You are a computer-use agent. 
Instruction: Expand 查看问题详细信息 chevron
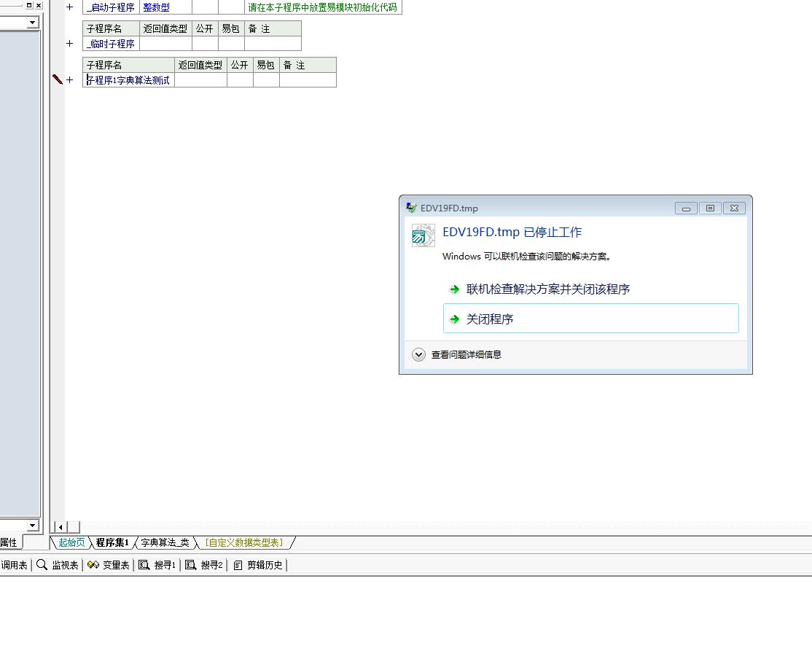(418, 354)
